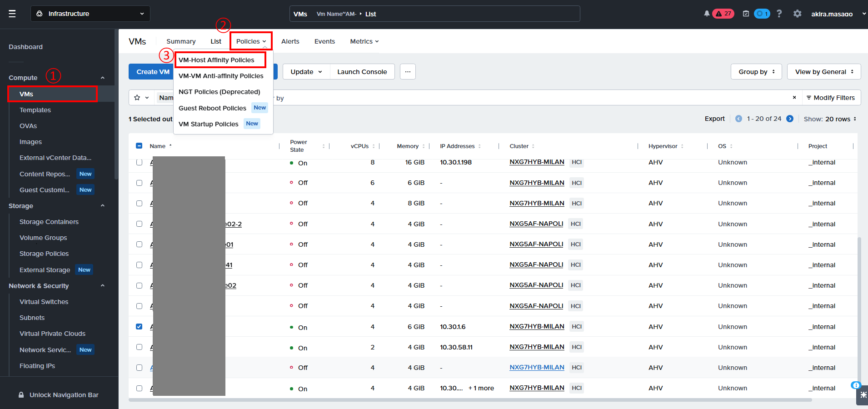Collapse the Compute section
Viewport: 868px width, 409px height.
pos(103,78)
